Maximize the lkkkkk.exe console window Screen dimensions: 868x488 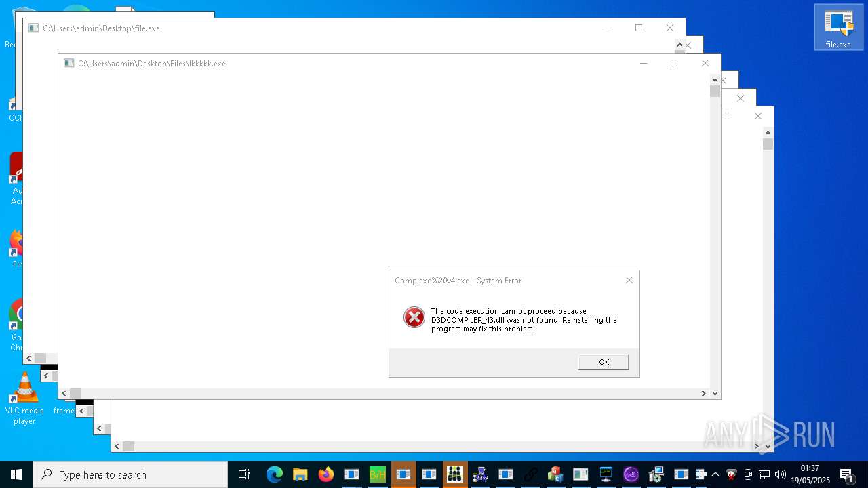[674, 63]
